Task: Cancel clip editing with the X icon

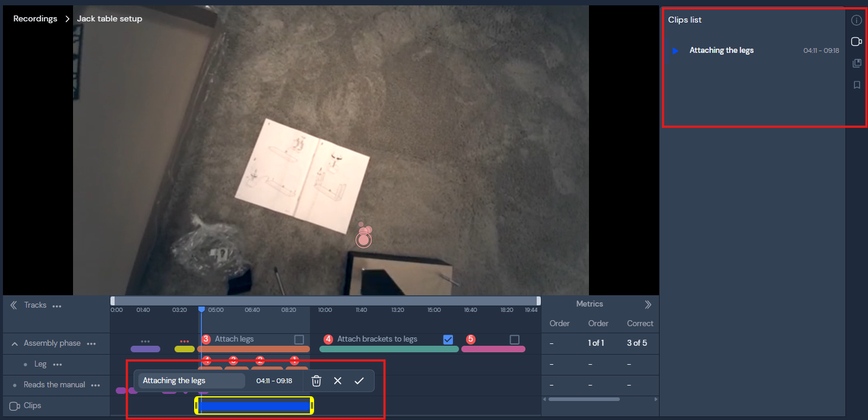Action: point(338,380)
